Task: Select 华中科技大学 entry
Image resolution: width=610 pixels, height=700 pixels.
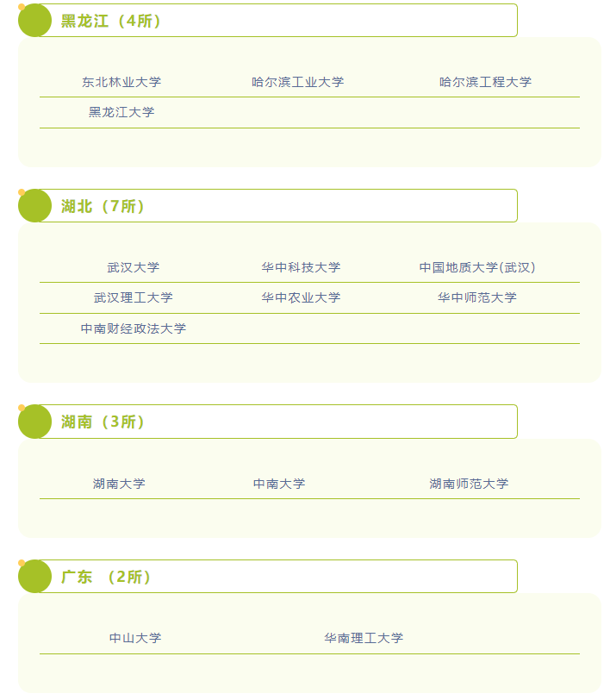Action: click(x=301, y=267)
